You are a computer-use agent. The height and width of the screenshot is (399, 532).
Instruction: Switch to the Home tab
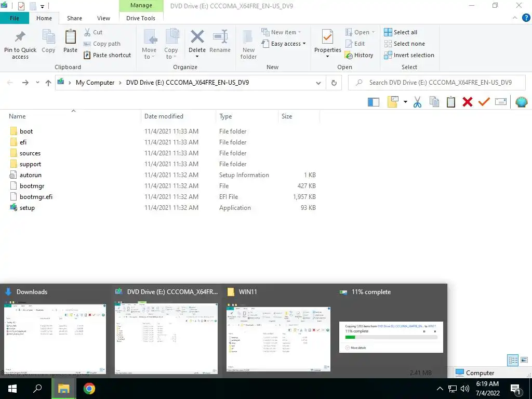coord(44,18)
